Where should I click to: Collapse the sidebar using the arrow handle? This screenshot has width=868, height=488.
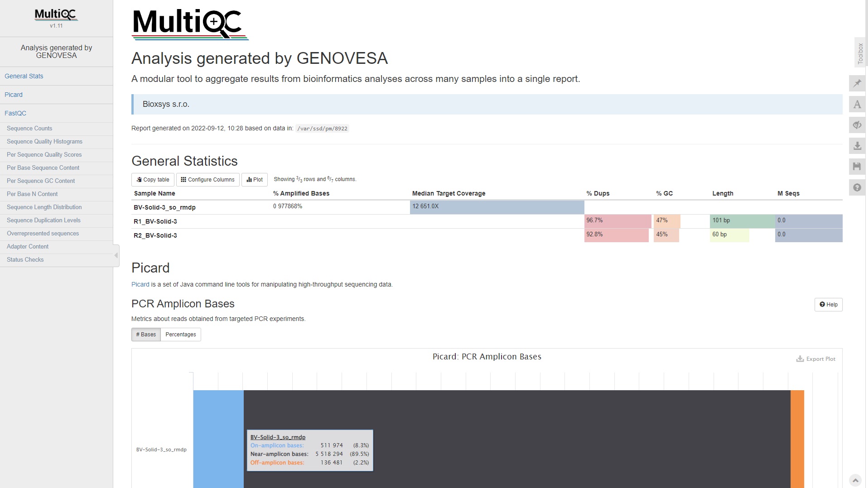coord(116,255)
